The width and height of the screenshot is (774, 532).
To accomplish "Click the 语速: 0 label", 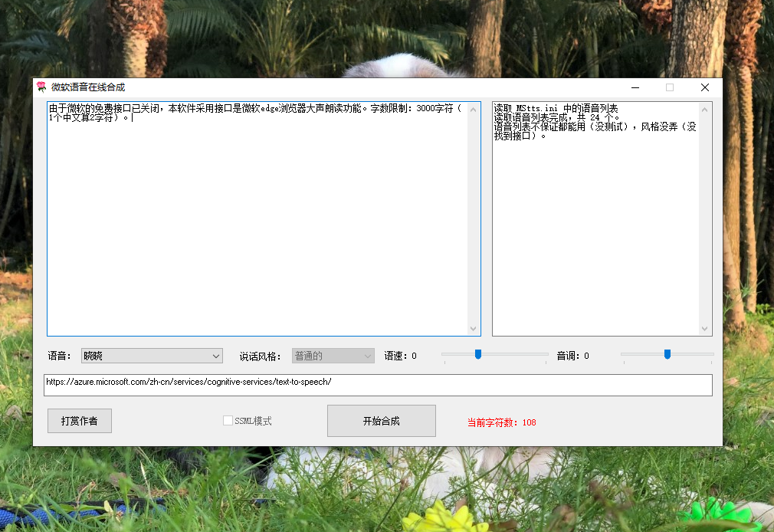I will (x=400, y=356).
